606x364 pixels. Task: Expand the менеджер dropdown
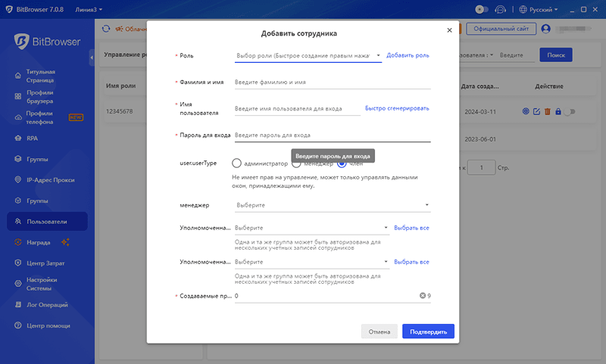(332, 205)
